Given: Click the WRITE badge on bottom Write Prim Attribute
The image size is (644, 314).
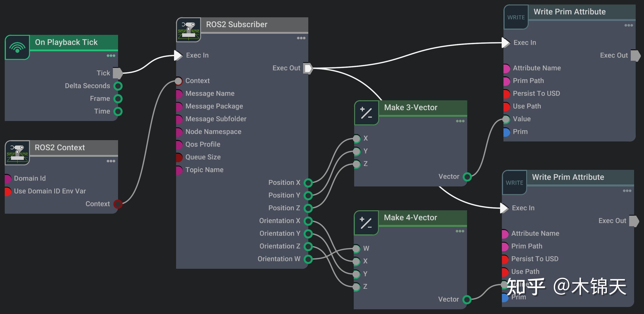Looking at the screenshot, I should coord(514,182).
